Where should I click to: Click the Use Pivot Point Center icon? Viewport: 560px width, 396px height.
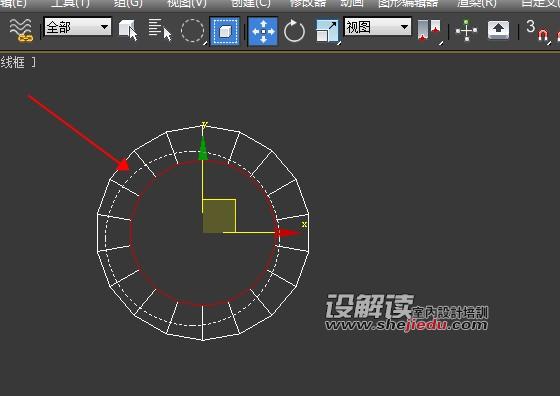[x=430, y=30]
